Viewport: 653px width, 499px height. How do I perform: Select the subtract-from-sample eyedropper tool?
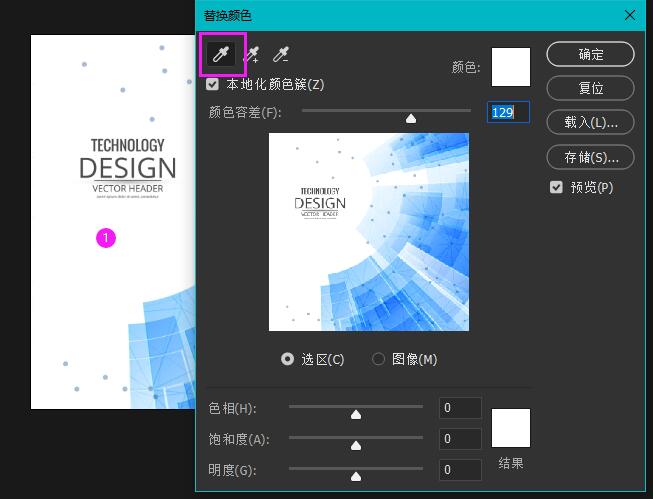281,55
